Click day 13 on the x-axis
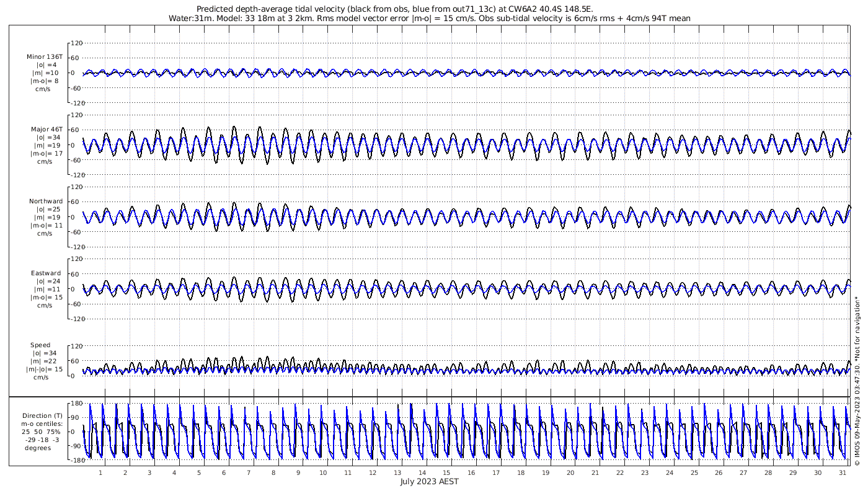 (397, 472)
